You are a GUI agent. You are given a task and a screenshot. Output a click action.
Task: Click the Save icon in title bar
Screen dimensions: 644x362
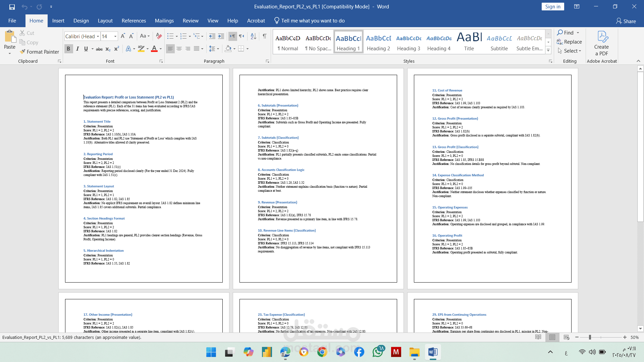click(12, 7)
